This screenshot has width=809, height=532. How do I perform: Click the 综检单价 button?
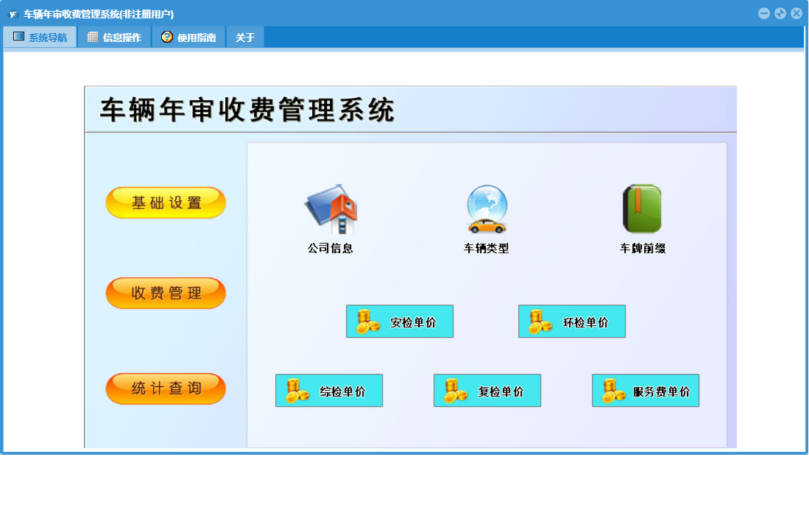328,390
